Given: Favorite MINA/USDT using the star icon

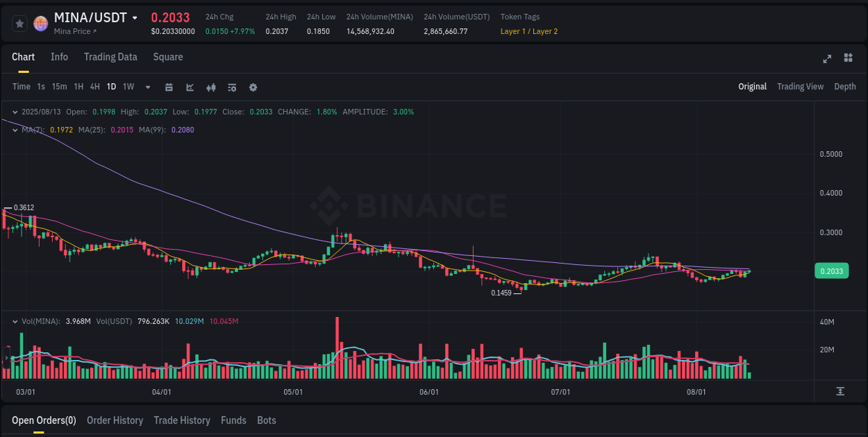Looking at the screenshot, I should (x=19, y=23).
